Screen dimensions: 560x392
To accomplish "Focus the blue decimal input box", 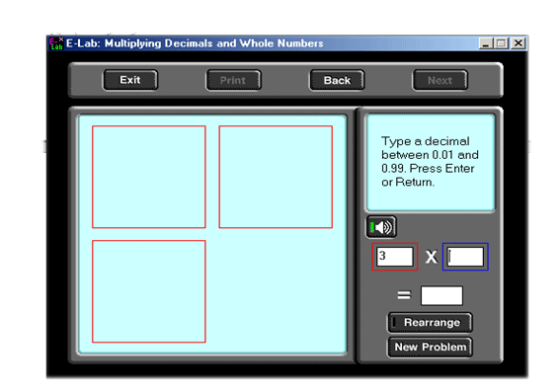I will pos(465,257).
